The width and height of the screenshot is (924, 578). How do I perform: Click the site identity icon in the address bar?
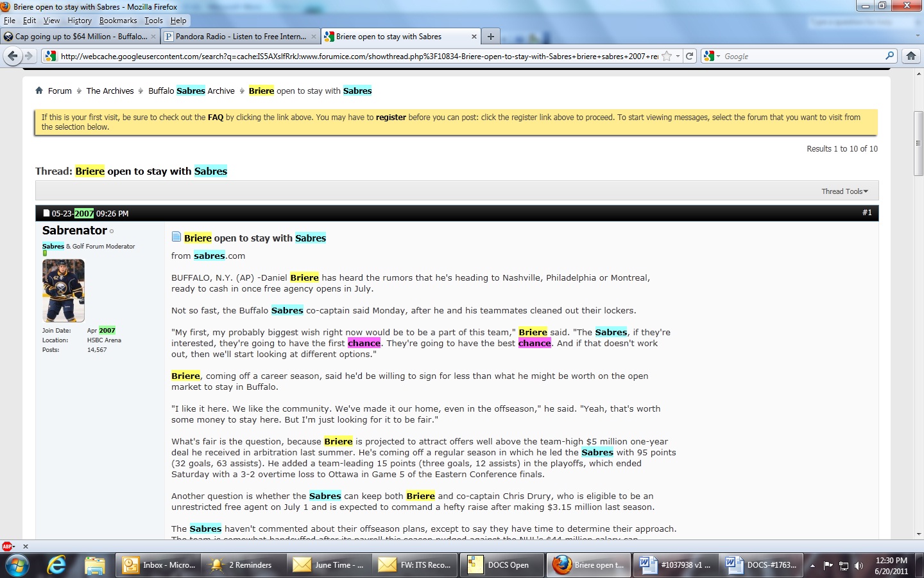(50, 56)
